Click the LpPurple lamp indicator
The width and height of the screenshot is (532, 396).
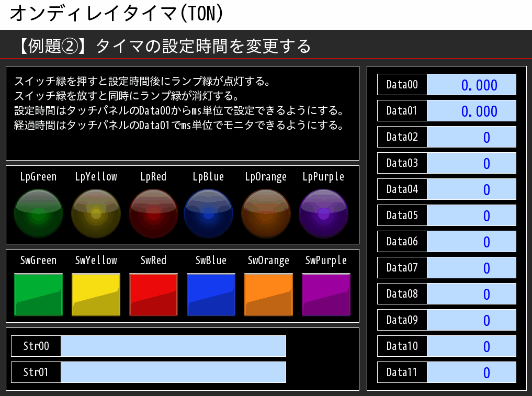(x=323, y=213)
